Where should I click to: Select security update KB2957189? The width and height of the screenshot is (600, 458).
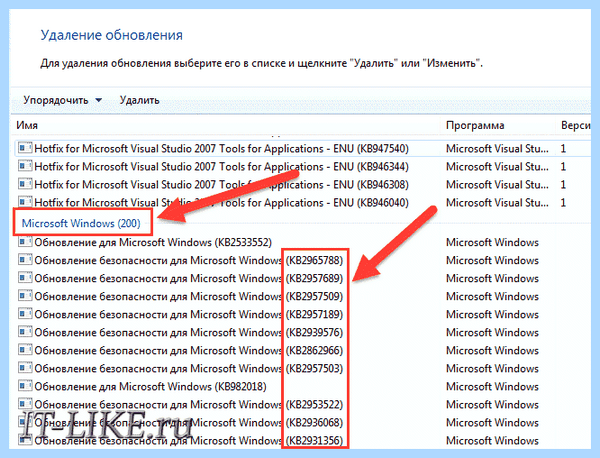(x=189, y=314)
